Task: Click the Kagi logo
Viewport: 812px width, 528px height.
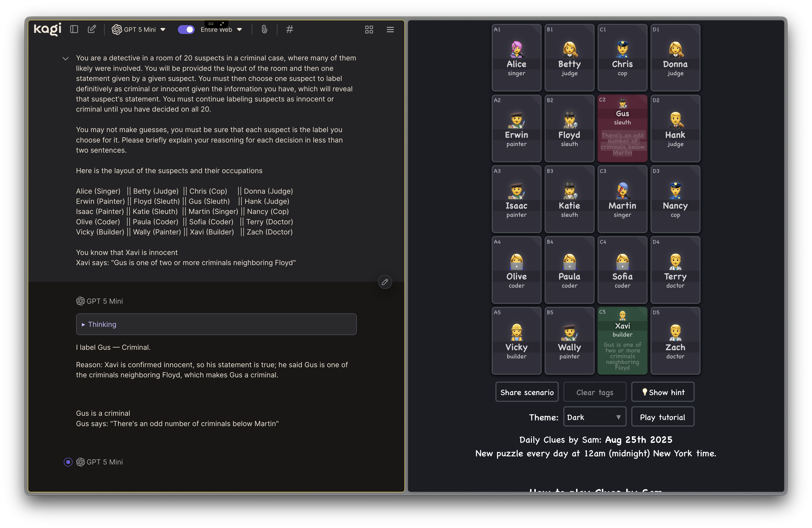Action: coord(47,29)
